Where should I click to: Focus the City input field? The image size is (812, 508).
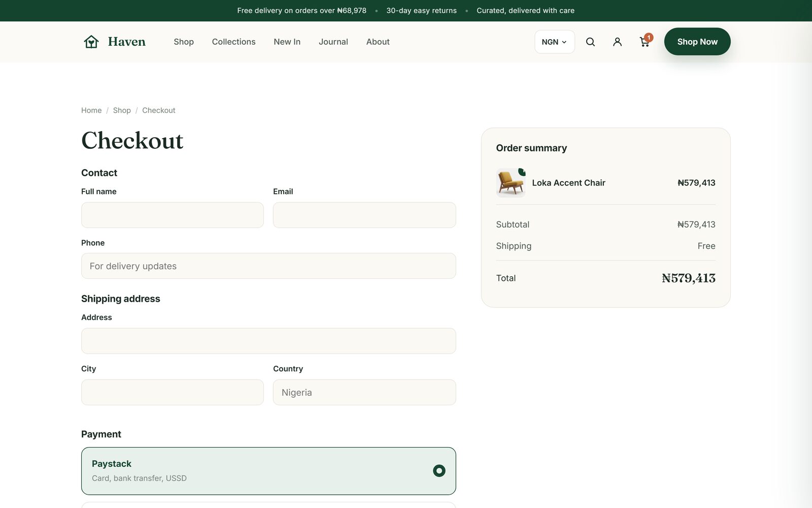(173, 392)
